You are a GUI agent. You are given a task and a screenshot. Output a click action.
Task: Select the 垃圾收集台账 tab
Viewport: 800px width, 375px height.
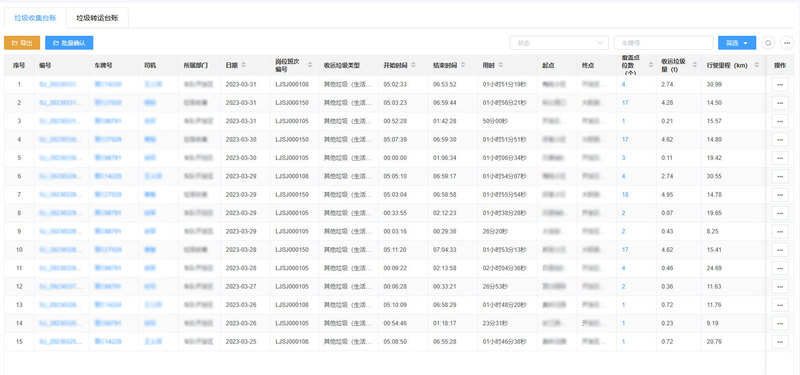[x=35, y=18]
